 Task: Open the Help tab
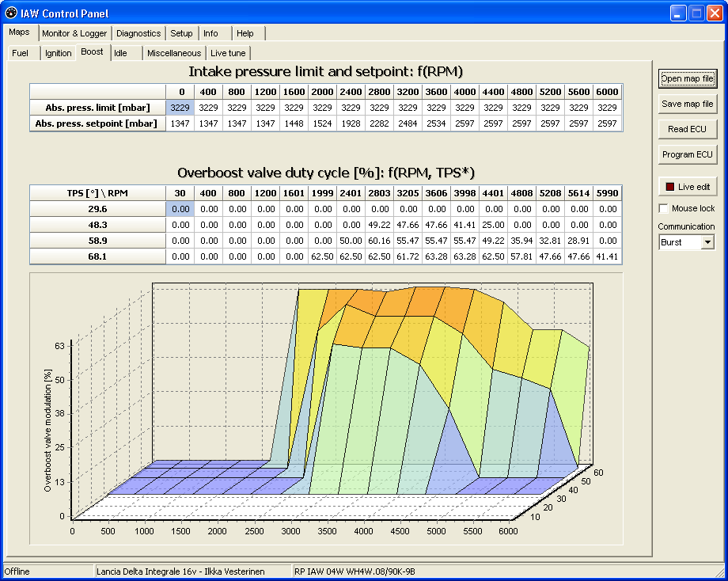248,33
